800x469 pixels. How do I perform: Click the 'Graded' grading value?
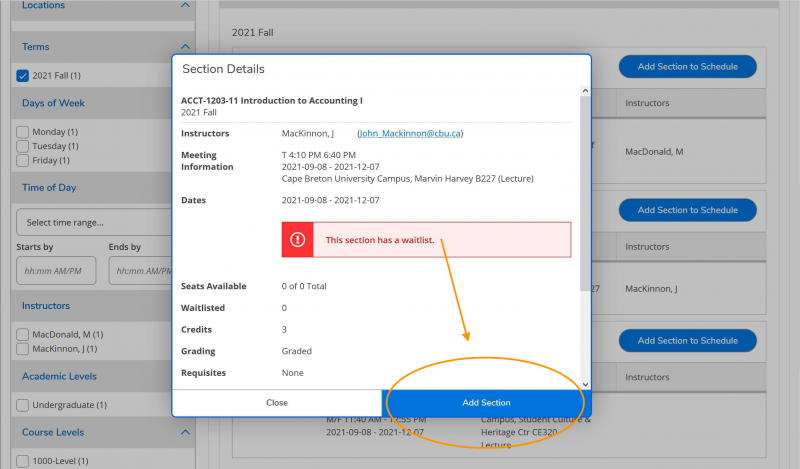point(296,351)
